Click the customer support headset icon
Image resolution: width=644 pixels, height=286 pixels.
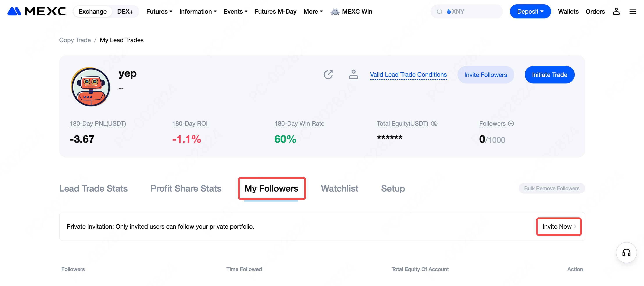coord(626,252)
